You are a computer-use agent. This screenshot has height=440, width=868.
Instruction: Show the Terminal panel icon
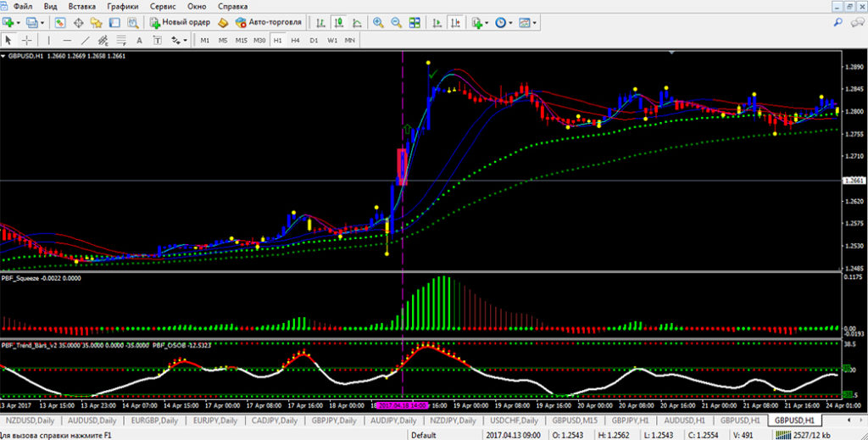coord(114,23)
